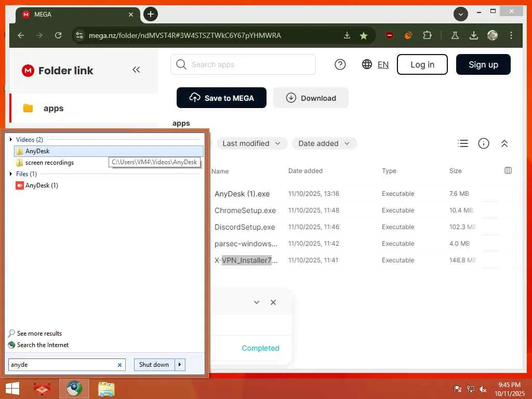
Task: Open the Last modified filter dropdown
Action: 251,143
